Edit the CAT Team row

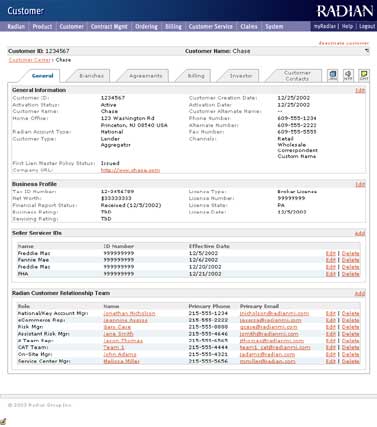[x=331, y=347]
